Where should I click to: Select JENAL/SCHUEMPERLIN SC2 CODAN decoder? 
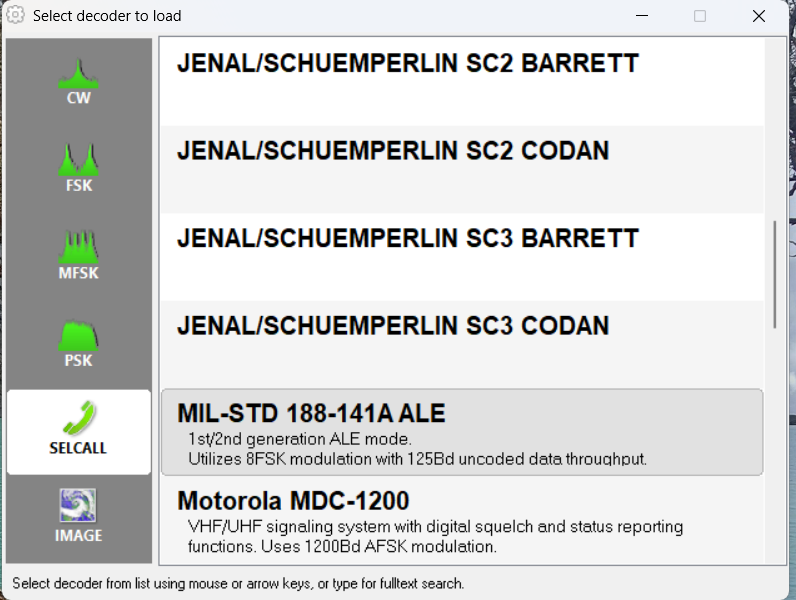point(393,151)
